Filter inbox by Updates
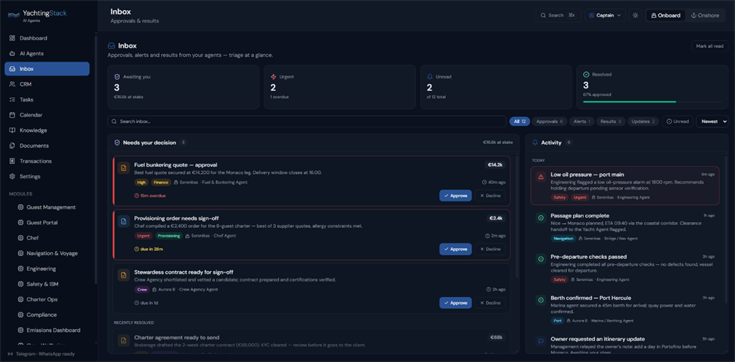735x362 pixels. (643, 121)
